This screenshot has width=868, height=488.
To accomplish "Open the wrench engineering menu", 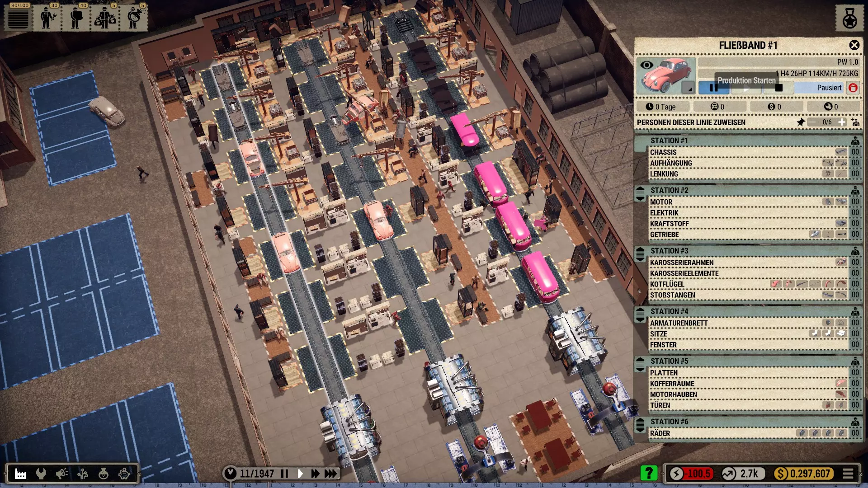I will [x=41, y=474].
